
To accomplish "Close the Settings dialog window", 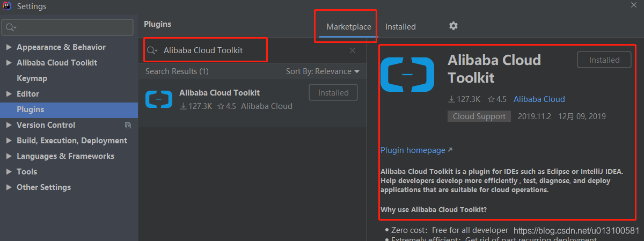I will pyautogui.click(x=634, y=4).
